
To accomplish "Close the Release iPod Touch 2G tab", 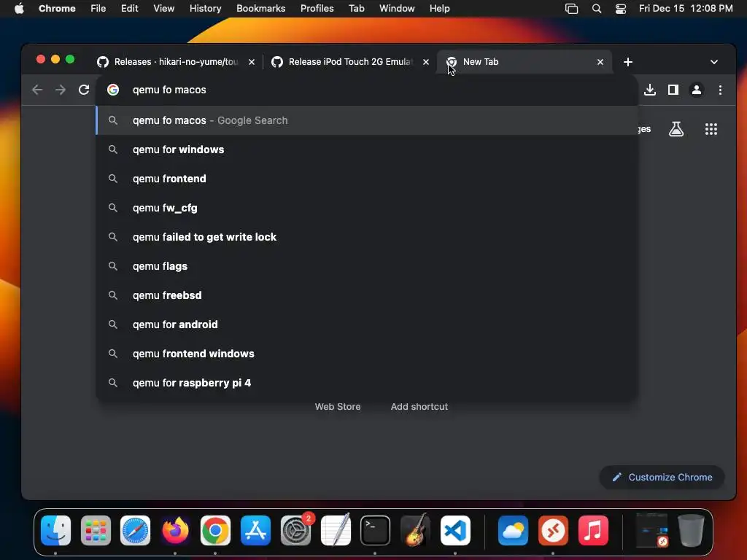I will (426, 62).
